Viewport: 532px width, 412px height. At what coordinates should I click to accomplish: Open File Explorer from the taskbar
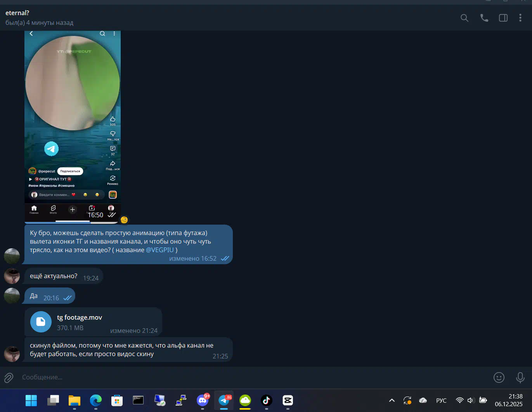[75, 400]
